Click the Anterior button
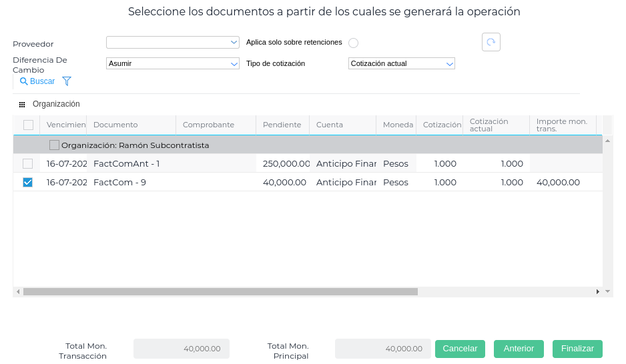 click(x=519, y=349)
